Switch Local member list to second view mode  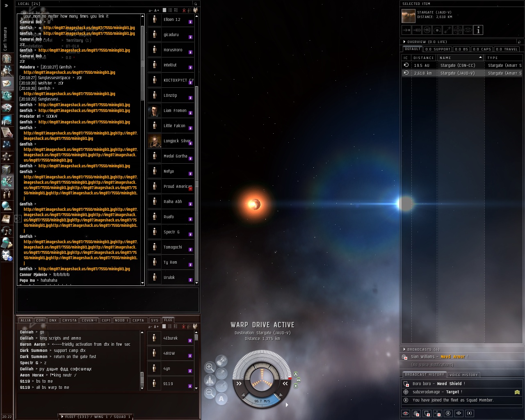click(x=170, y=10)
